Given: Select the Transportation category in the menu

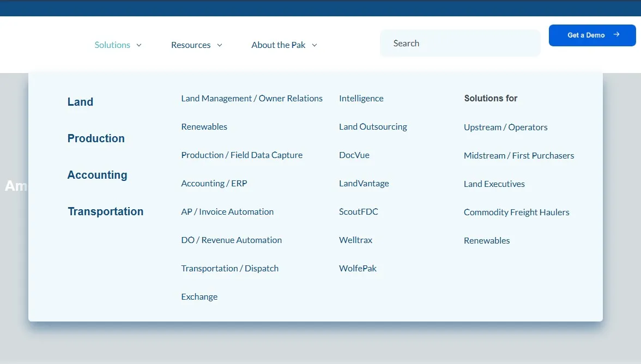Looking at the screenshot, I should [x=105, y=211].
